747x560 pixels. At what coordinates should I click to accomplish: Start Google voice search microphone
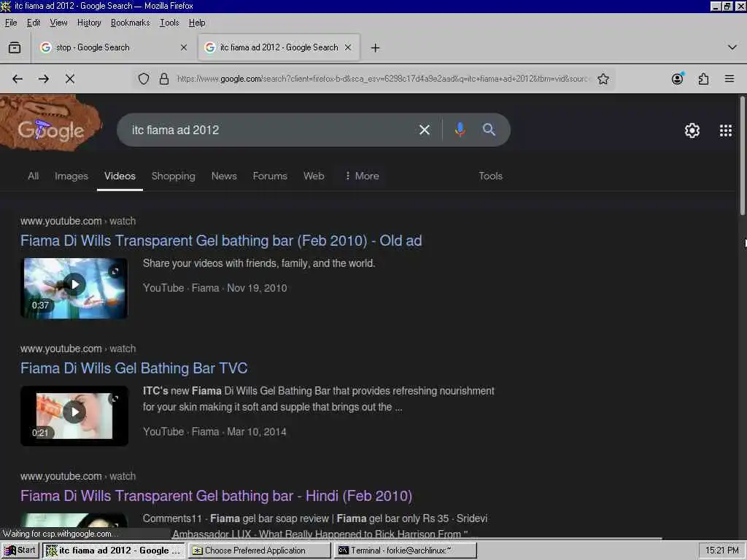pos(460,130)
